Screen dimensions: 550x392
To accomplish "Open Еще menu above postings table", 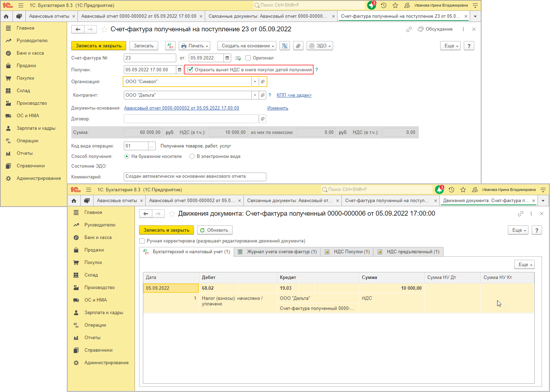I will [525, 265].
